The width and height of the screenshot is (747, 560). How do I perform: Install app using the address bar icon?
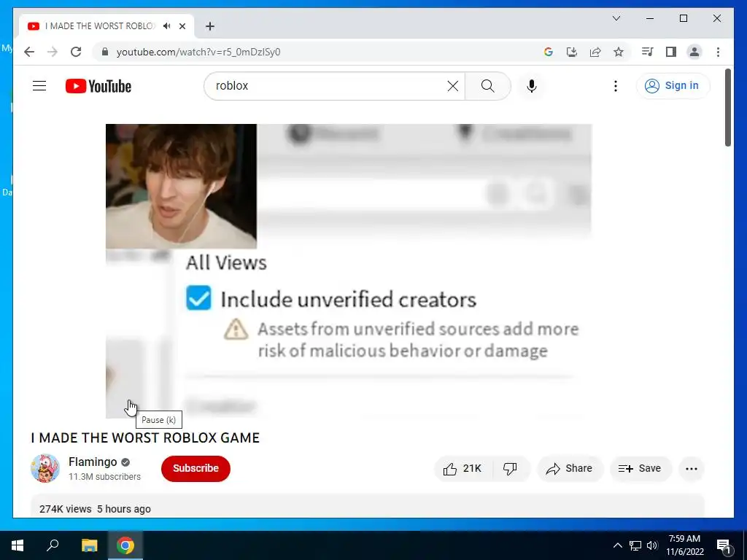click(x=572, y=52)
